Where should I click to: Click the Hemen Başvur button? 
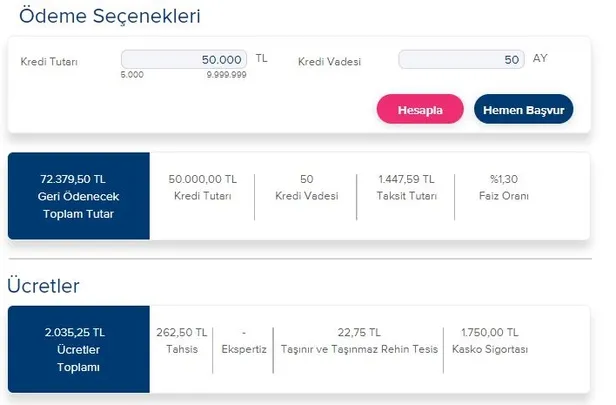[523, 109]
